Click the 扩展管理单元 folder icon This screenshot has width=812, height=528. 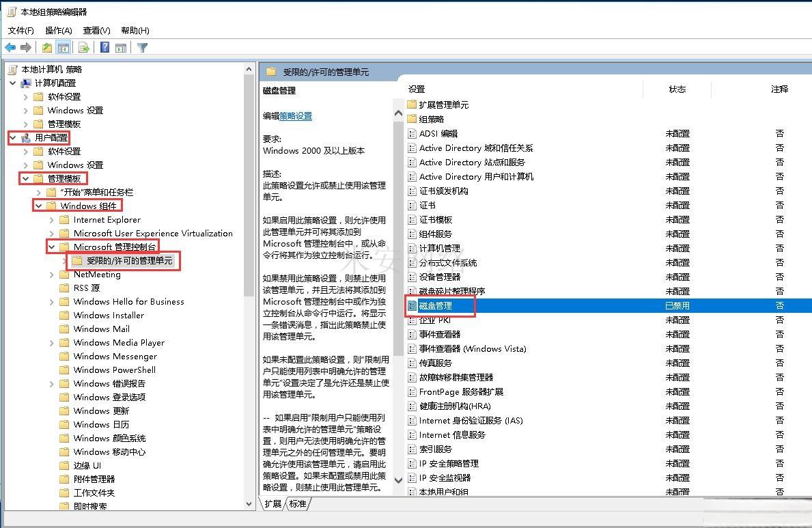click(x=412, y=105)
